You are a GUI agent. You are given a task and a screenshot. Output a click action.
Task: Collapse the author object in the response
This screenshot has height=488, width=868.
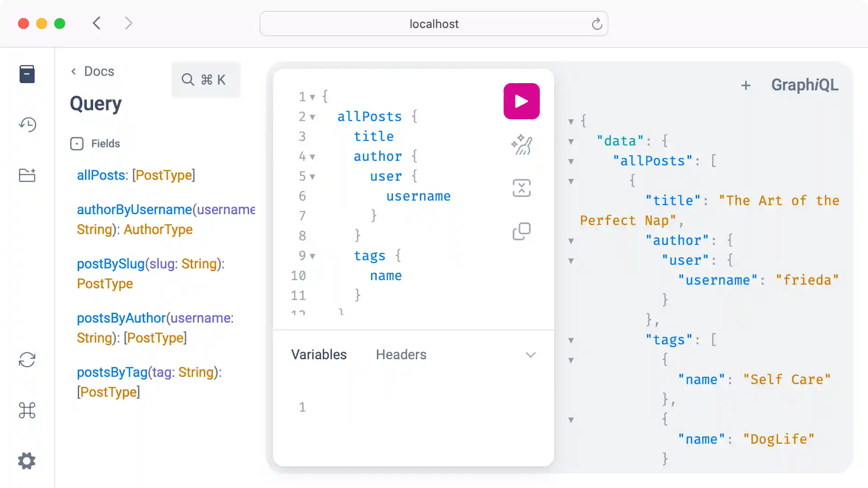pos(571,241)
